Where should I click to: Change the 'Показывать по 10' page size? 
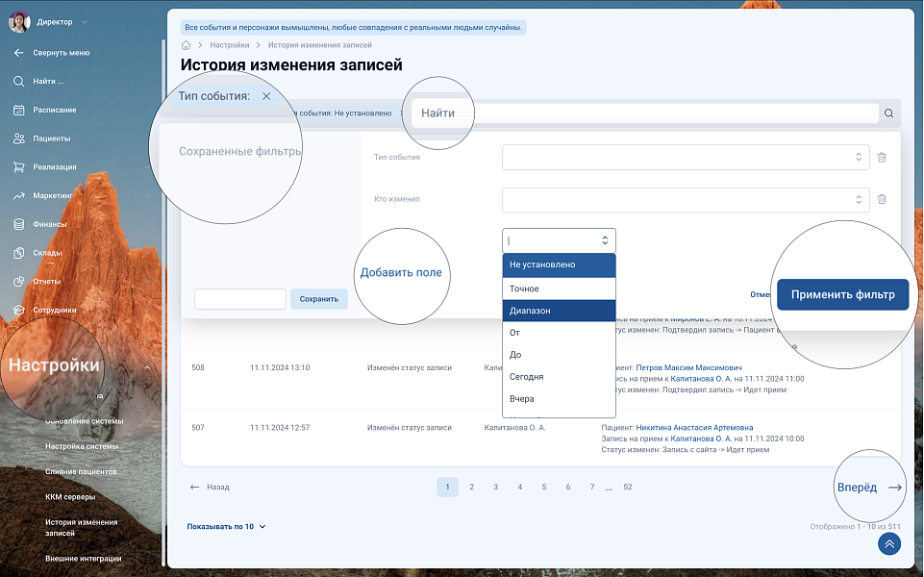[x=227, y=527]
